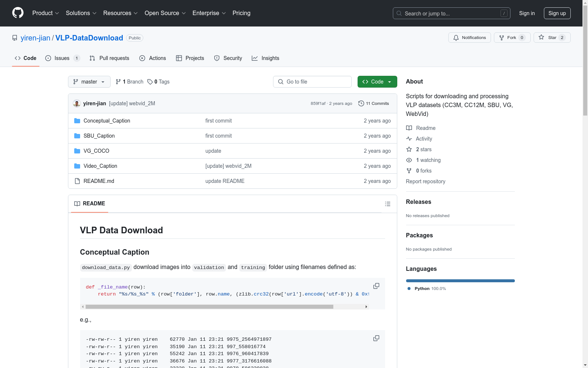Open the green Code dropdown button

point(377,82)
